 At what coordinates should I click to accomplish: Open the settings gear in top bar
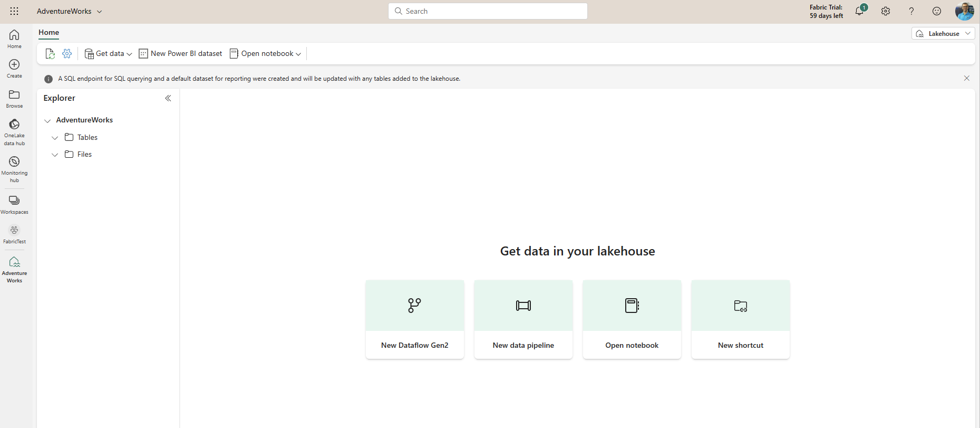(x=886, y=11)
